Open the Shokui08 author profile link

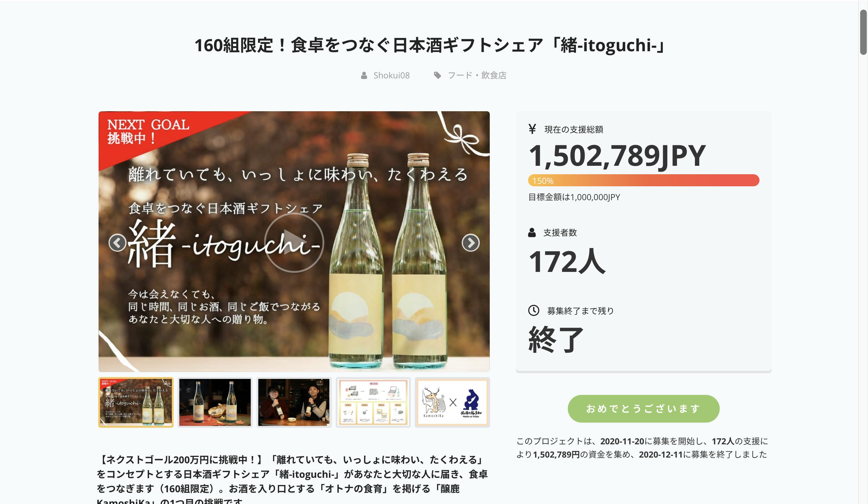tap(392, 75)
